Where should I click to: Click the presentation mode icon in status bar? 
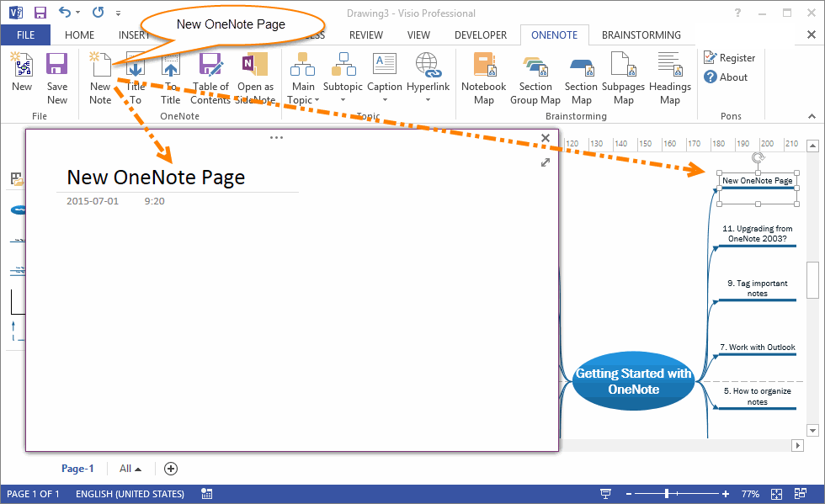605,494
